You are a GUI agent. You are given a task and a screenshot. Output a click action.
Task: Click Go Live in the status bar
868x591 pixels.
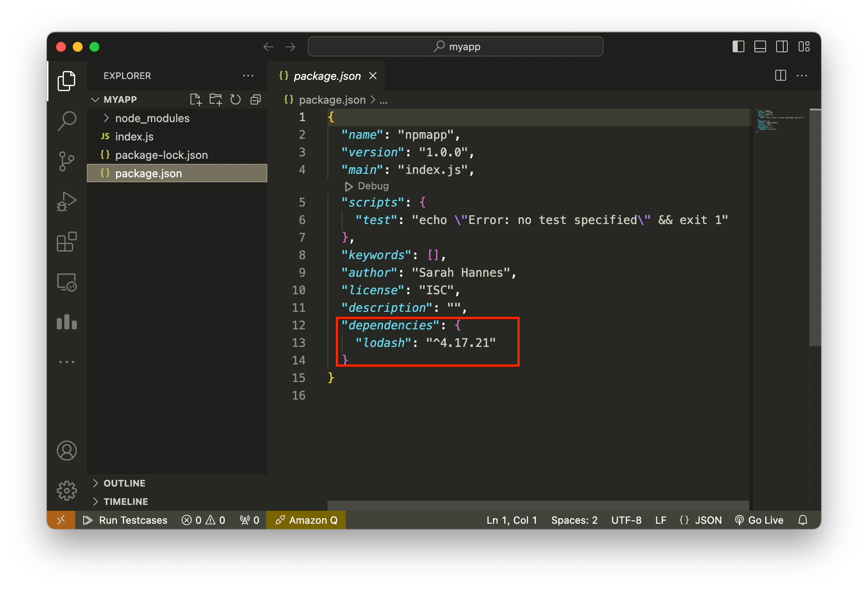(759, 520)
